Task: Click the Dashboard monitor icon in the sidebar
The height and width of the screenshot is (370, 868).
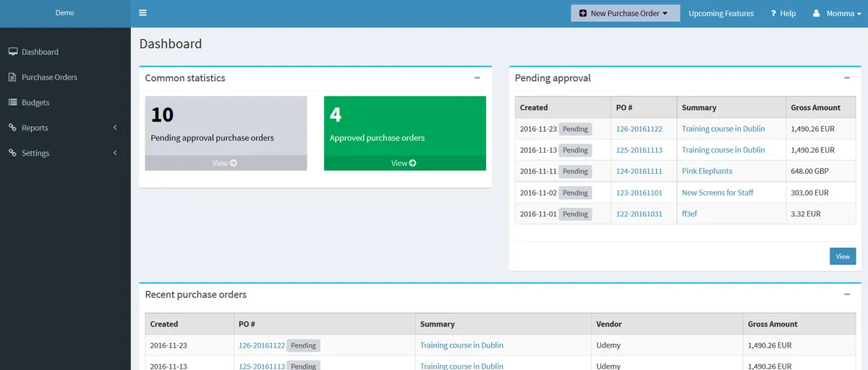Action: 12,52
